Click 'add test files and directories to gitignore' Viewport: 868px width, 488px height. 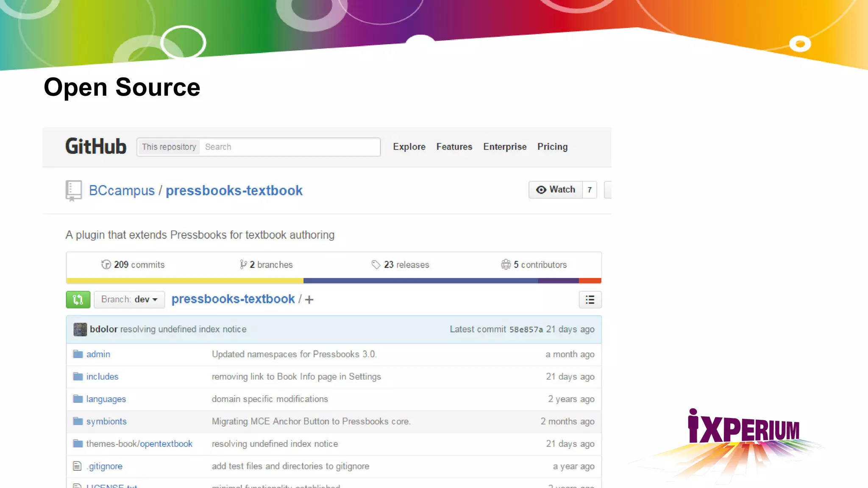pos(290,466)
